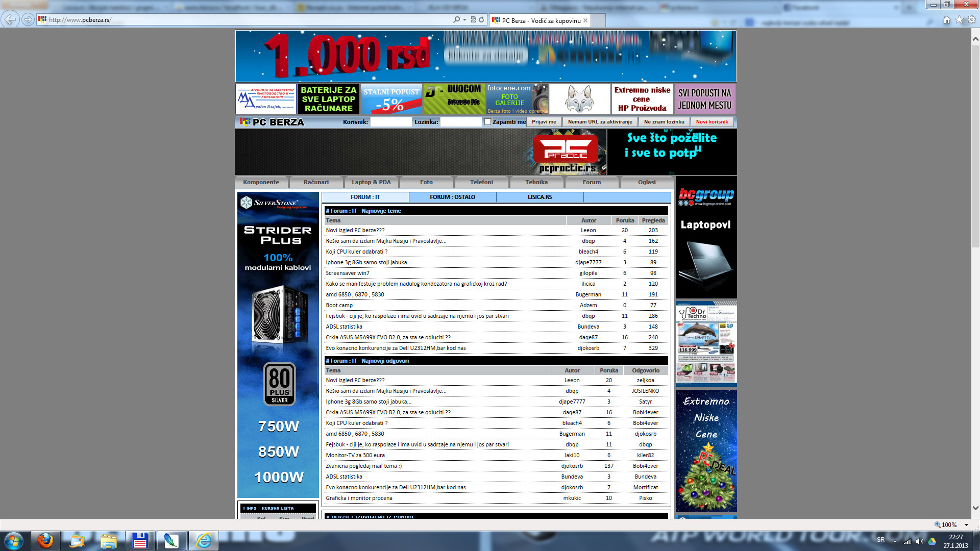980x551 pixels.
Task: Open the 100% zoom level dropdown
Action: (x=966, y=525)
